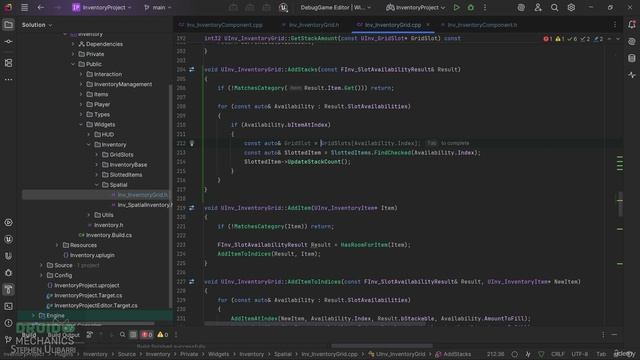The height and width of the screenshot is (360, 640).
Task: Run the InventoryProject configuration
Action: tap(456, 7)
